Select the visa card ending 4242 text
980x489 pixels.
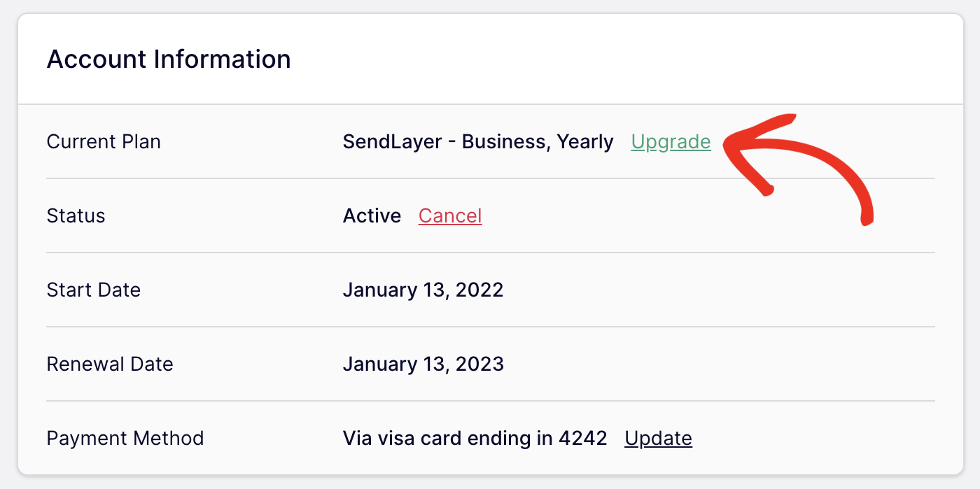pos(474,438)
